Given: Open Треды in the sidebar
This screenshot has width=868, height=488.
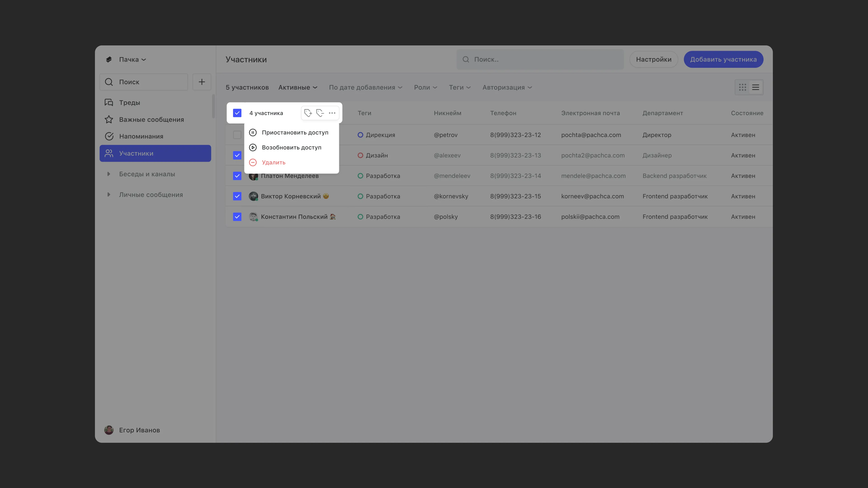Looking at the screenshot, I should [129, 103].
